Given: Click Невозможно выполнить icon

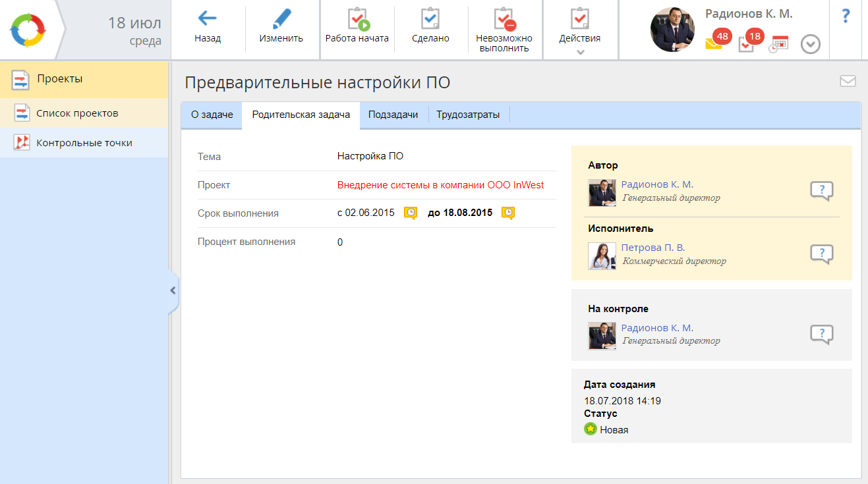Looking at the screenshot, I should [x=504, y=19].
